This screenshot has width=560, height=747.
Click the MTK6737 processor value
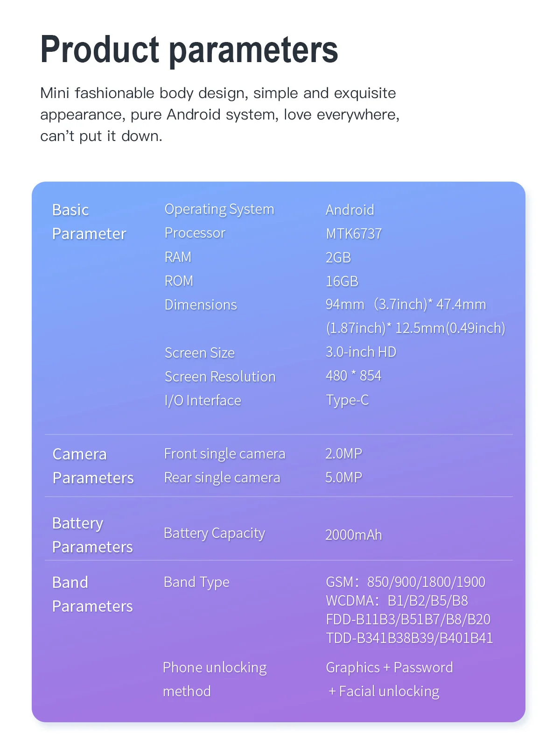coord(354,233)
